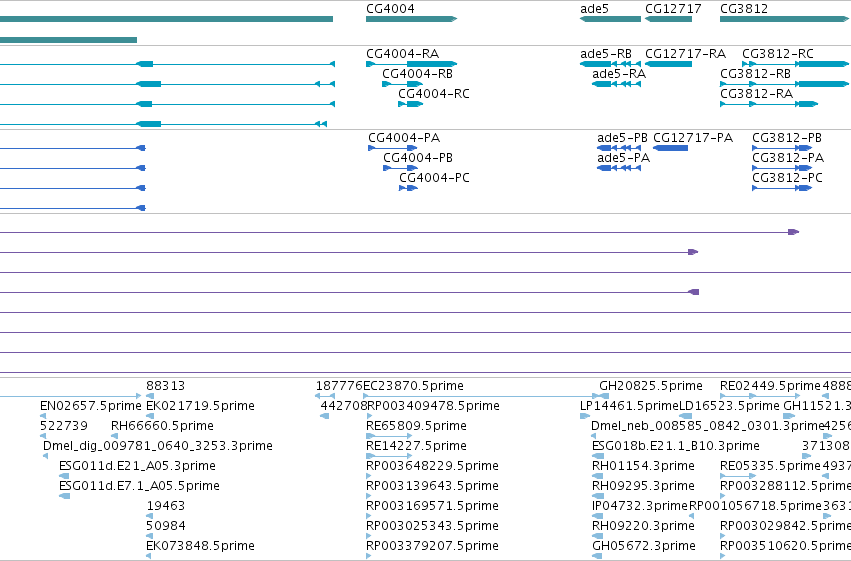Open transcript ade5-RB label
The height and width of the screenshot is (561, 851).
(606, 54)
